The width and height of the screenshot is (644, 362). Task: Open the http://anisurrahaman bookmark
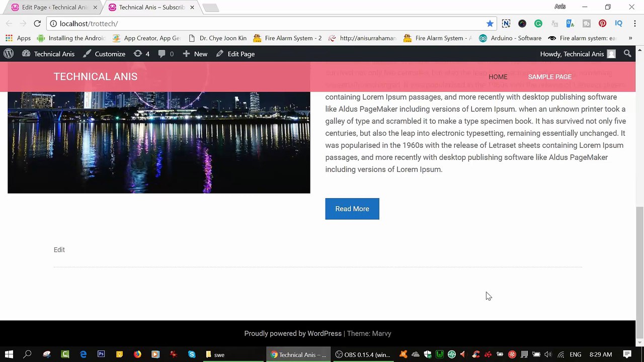point(362,38)
